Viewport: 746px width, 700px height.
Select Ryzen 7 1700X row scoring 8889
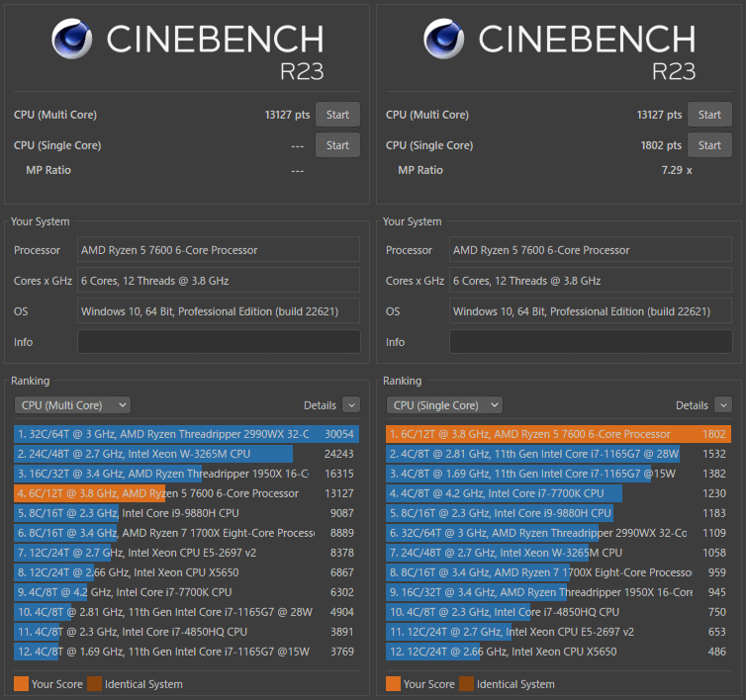(x=186, y=533)
